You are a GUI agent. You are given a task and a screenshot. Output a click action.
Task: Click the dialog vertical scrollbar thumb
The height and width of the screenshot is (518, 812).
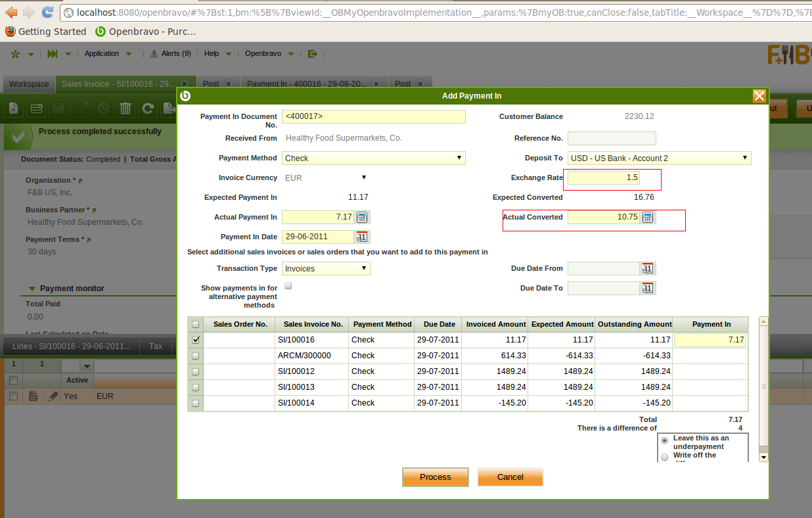(763, 387)
